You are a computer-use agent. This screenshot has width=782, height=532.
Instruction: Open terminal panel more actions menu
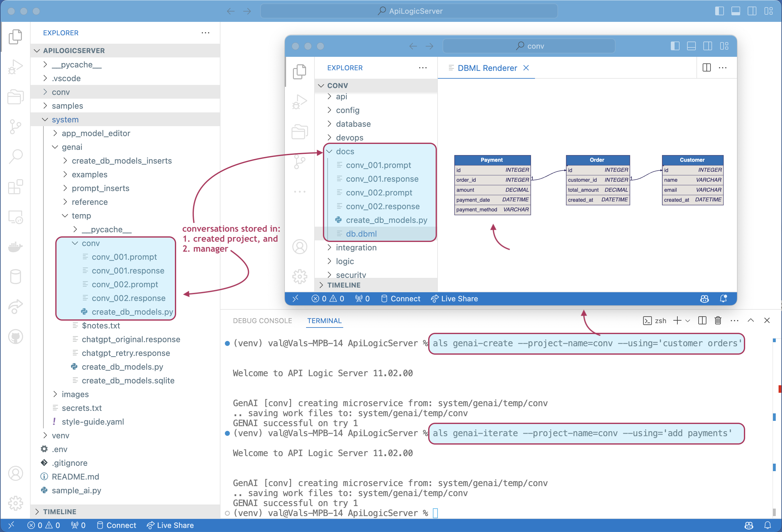coord(734,320)
